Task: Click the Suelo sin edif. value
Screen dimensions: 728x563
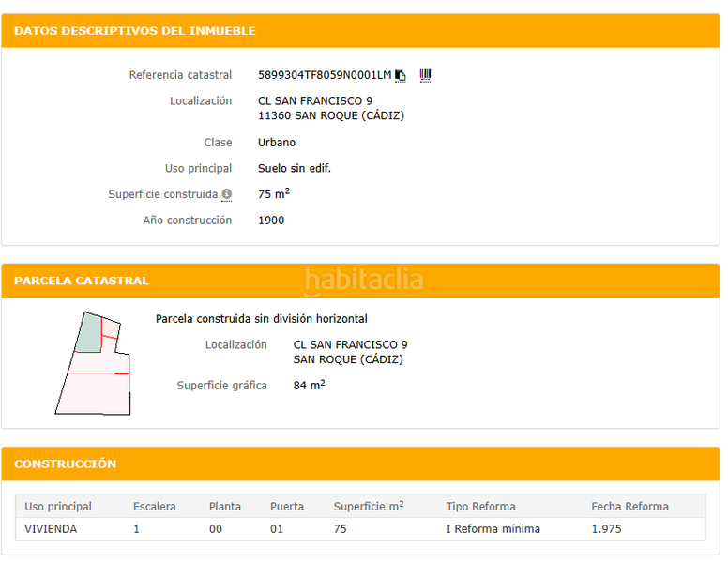Action: [294, 169]
